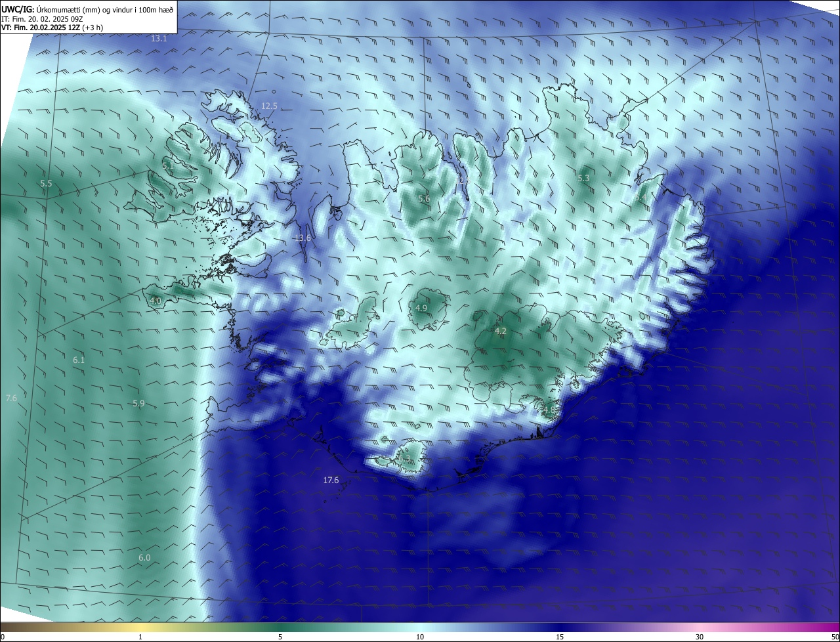The width and height of the screenshot is (840, 642).
Task: Click the 4.8 value label near the southeast coast
Action: click(549, 410)
